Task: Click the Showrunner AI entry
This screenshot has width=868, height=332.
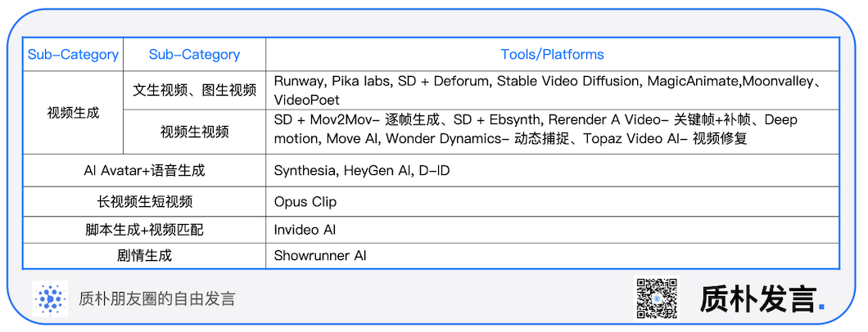Action: (x=320, y=256)
